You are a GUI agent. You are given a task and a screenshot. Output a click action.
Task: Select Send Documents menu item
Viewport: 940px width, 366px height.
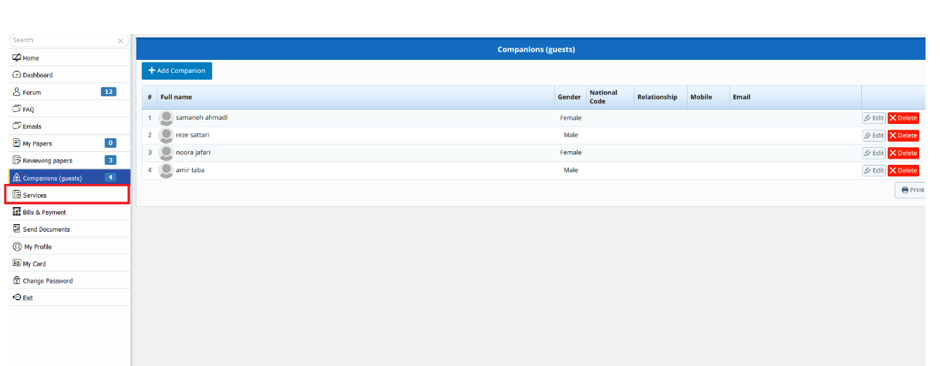tap(46, 229)
